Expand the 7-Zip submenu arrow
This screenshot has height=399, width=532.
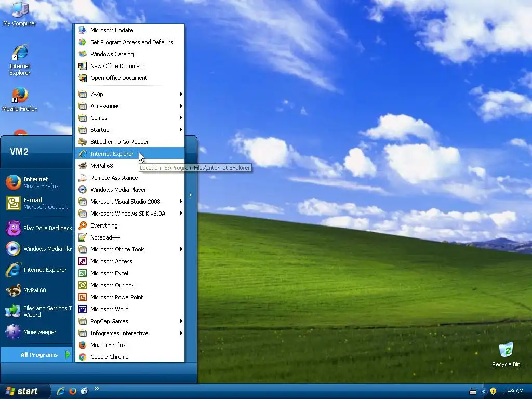coord(181,94)
